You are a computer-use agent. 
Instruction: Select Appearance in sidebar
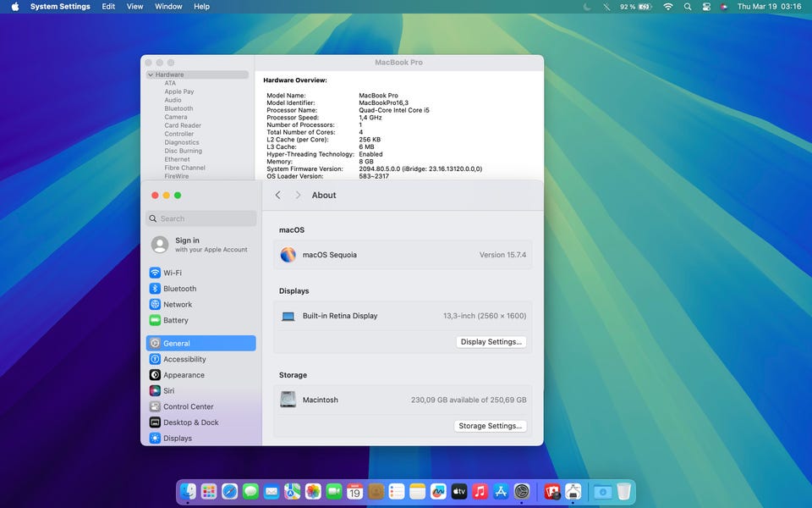tap(184, 375)
